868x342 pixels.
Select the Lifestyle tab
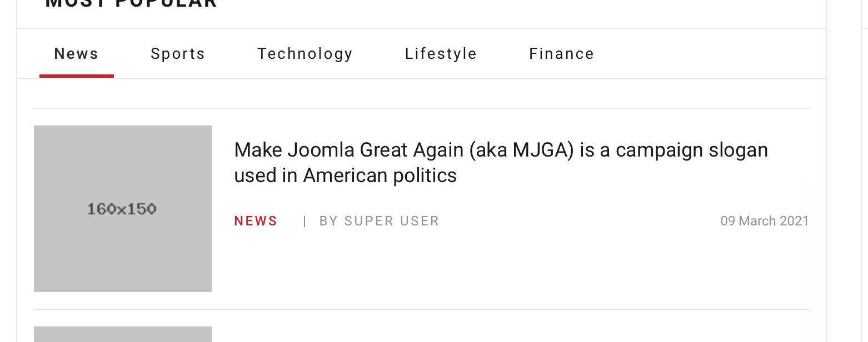tap(441, 54)
